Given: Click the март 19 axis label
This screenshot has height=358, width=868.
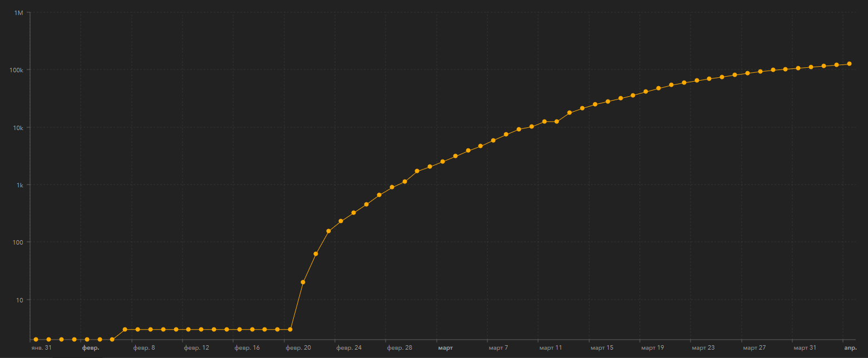Looking at the screenshot, I should (653, 348).
